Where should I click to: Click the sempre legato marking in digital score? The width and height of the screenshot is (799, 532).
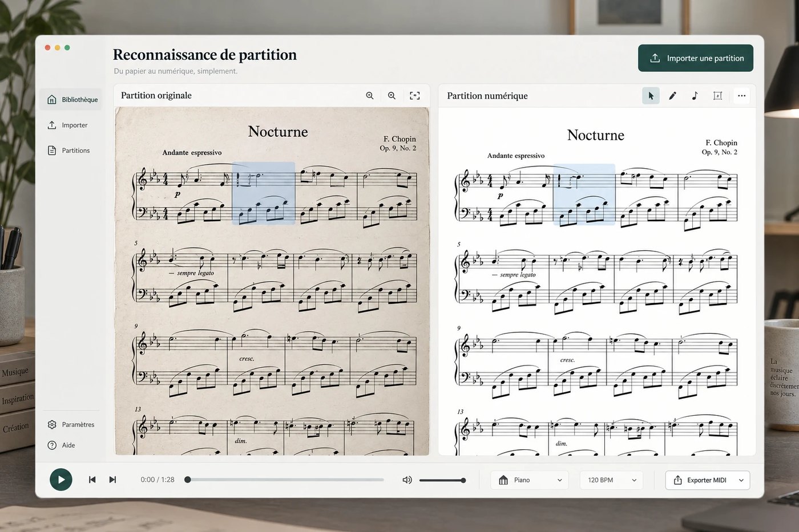518,275
